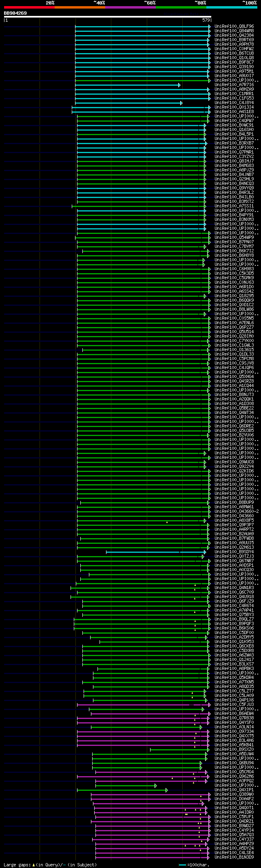Select hit UniRef100_Q10LQ8
Image resolution: width=261 pixels, height=868 pixels.
pos(234,58)
